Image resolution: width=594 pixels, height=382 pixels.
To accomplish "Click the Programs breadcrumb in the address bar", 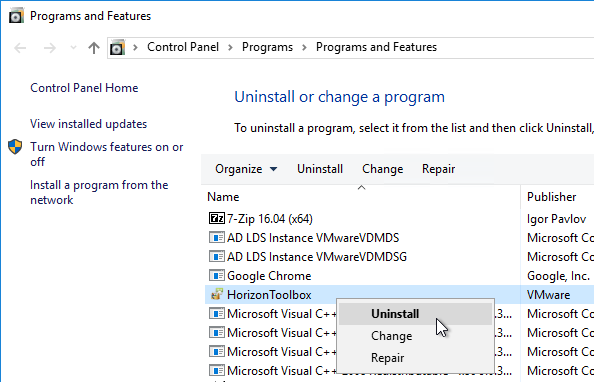I will point(267,47).
